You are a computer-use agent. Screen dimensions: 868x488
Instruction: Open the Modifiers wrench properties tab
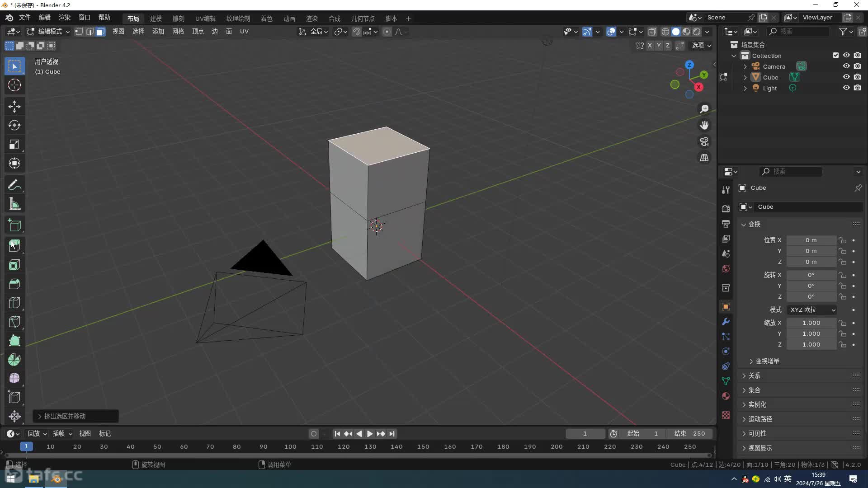[726, 322]
